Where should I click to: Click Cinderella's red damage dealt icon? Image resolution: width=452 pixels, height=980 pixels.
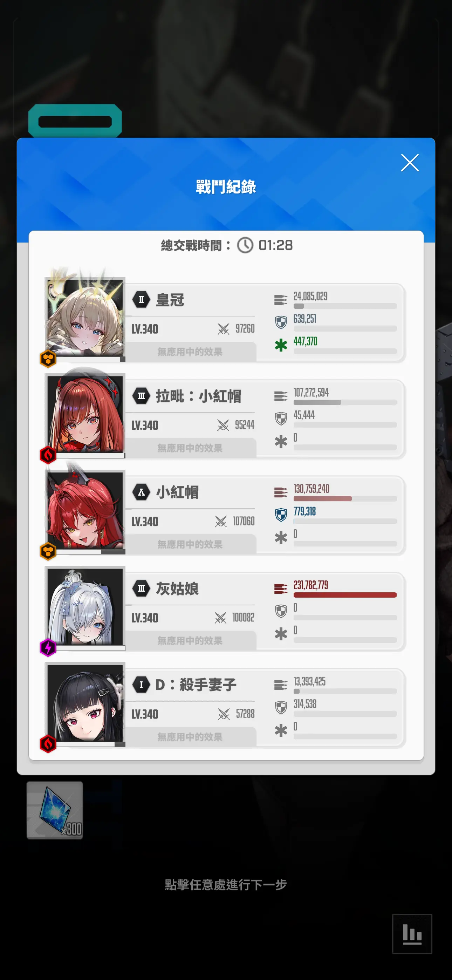click(x=281, y=589)
